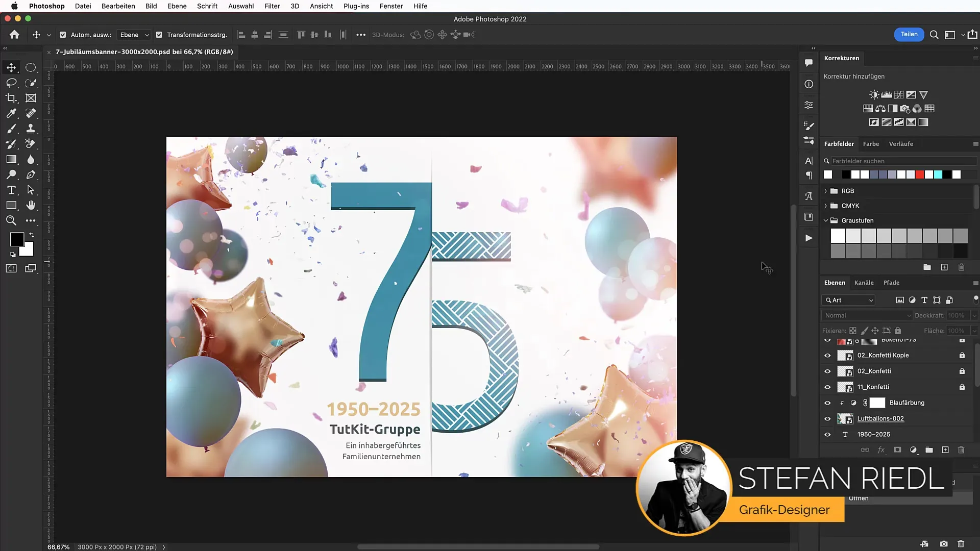
Task: Click the Filter menu item
Action: tap(272, 6)
